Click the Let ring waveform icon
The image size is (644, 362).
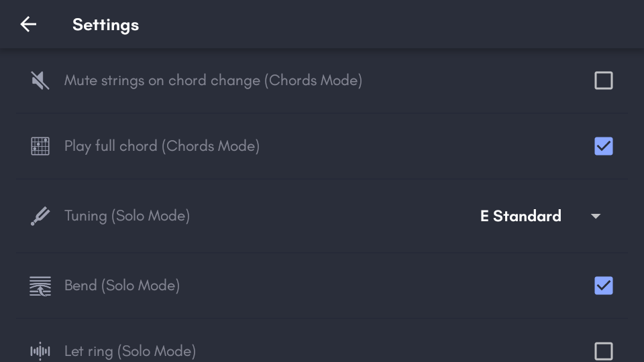40,351
